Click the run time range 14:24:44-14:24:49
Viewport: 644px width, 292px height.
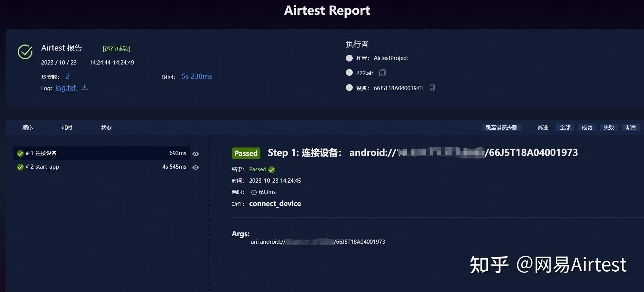tap(112, 63)
